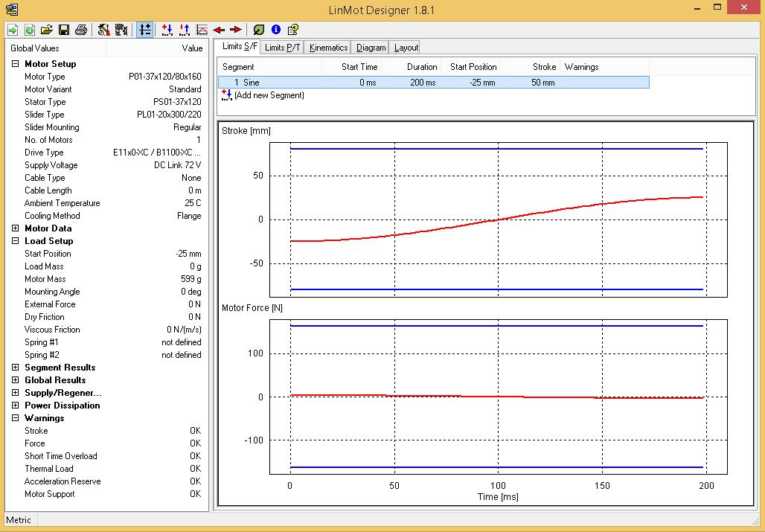This screenshot has height=532, width=765.
Task: Expand the Power Dissipation section
Action: 16,406
